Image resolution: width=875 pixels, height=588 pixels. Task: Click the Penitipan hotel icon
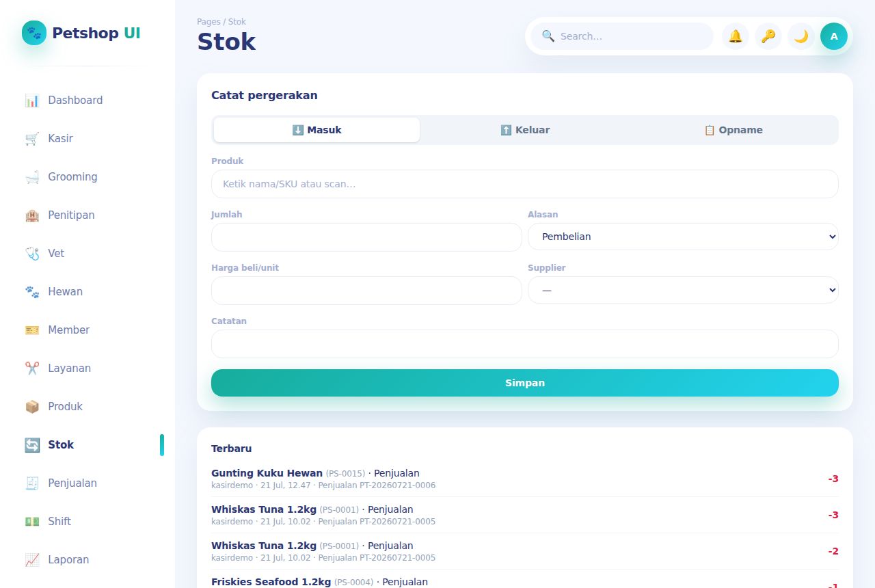(x=32, y=215)
